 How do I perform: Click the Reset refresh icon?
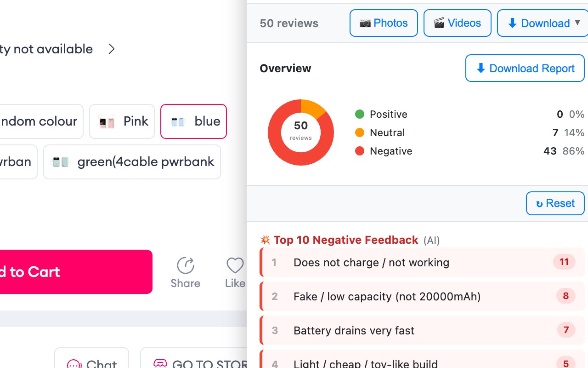pyautogui.click(x=539, y=204)
